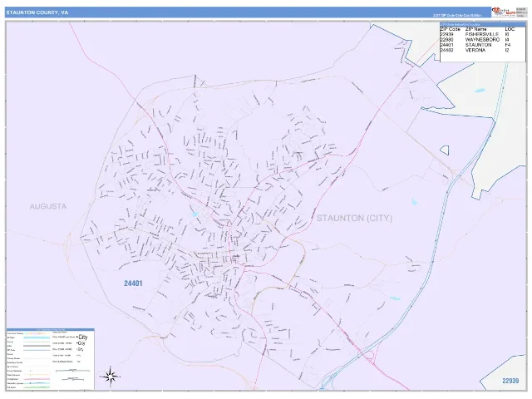Click the blue title bar of the ZIP index box
This screenshot has width=532, height=399.
pos(483,24)
